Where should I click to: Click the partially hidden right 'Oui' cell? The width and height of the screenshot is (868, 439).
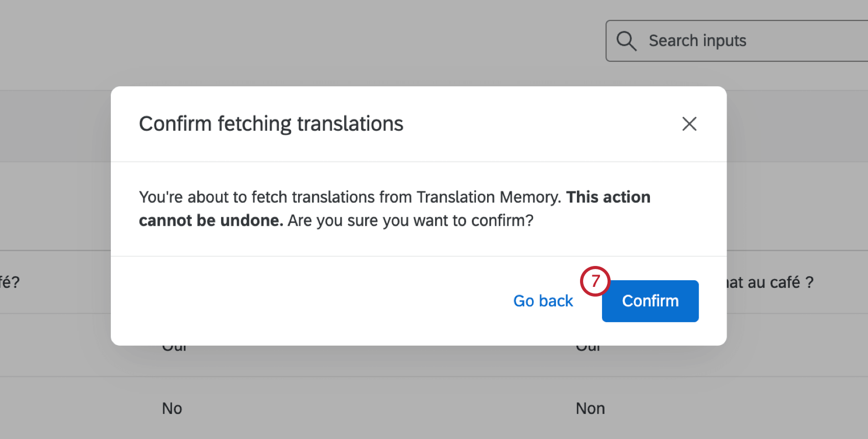(x=588, y=348)
